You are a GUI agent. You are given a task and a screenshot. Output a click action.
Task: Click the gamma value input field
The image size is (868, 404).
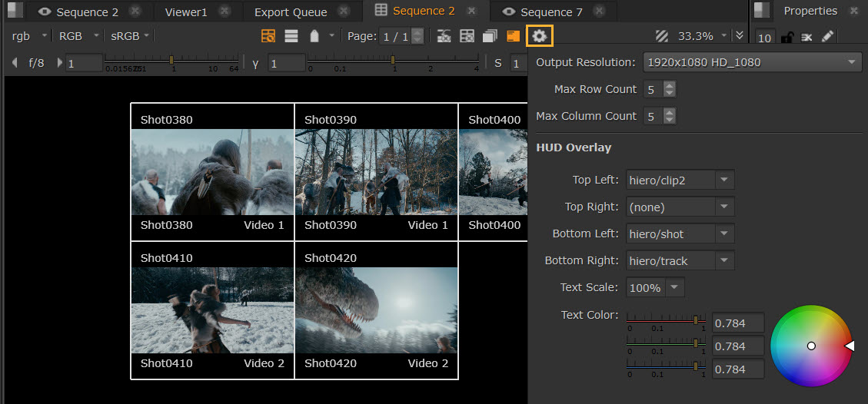point(287,63)
